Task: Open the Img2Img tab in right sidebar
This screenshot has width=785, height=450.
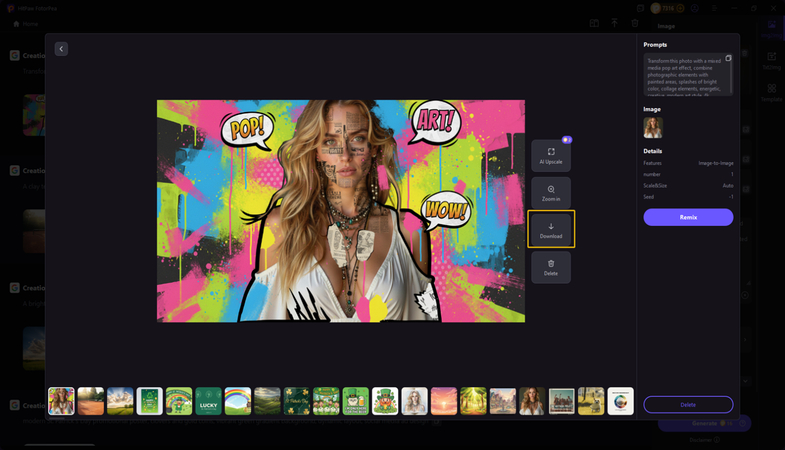Action: (772, 28)
